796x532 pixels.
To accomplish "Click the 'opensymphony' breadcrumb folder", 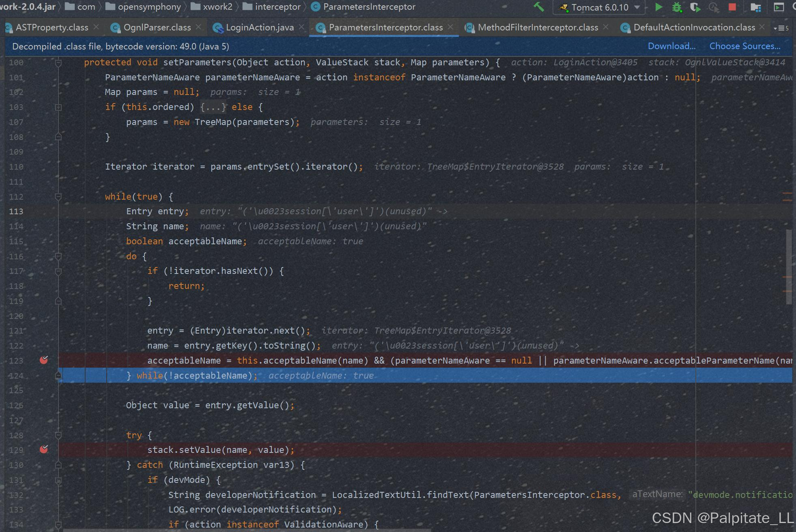I will click(x=143, y=7).
